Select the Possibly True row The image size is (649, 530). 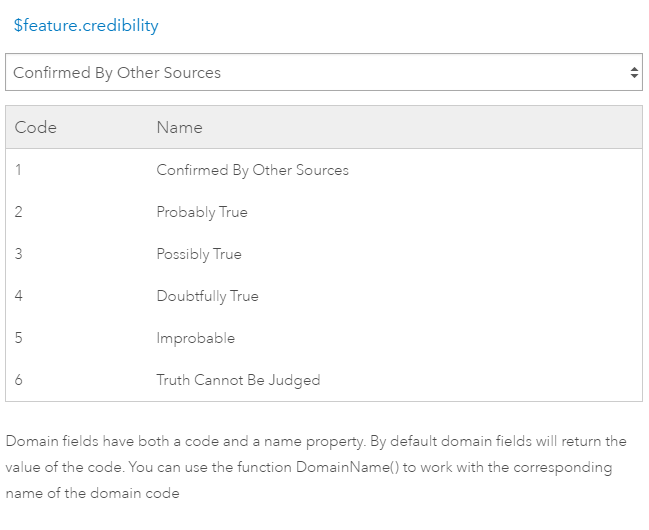click(x=324, y=254)
